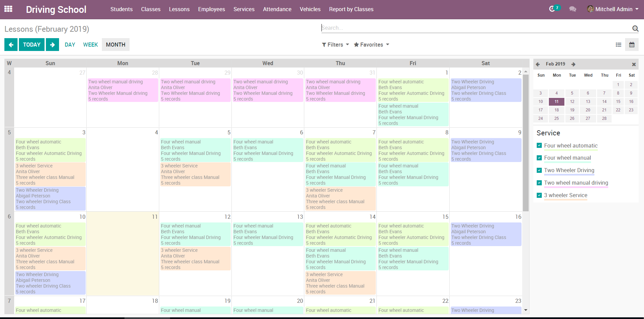Go to next month with right arrow button

(x=52, y=45)
